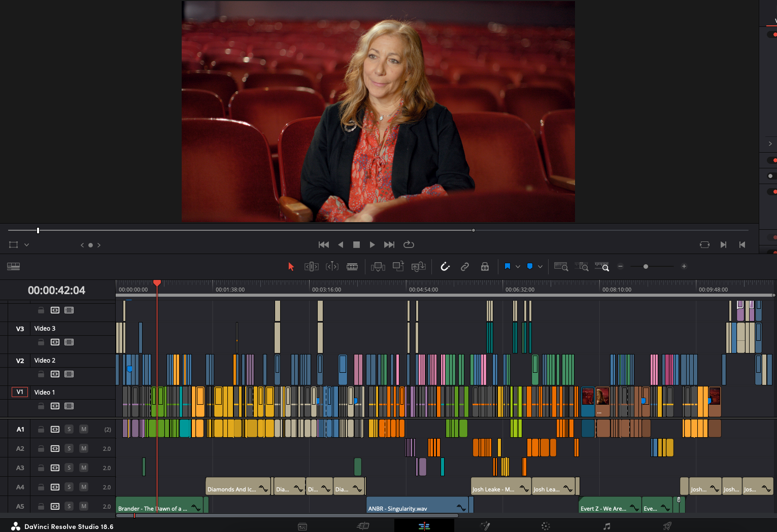Image resolution: width=777 pixels, height=532 pixels.
Task: Click the Insert Clip toolbar icon
Action: [378, 267]
